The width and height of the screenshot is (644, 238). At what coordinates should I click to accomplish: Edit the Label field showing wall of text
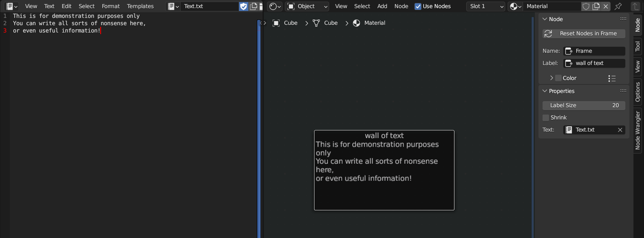[594, 63]
